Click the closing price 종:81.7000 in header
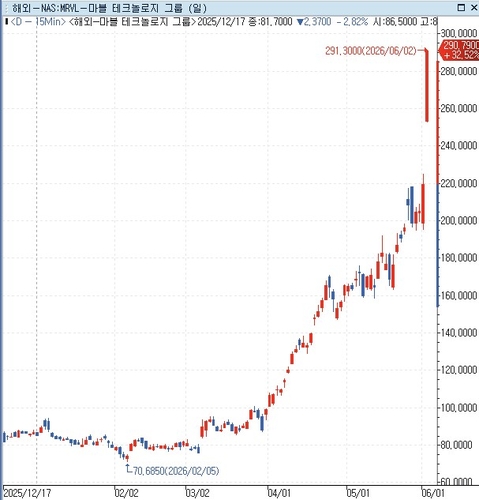The width and height of the screenshot is (479, 500). click(271, 22)
